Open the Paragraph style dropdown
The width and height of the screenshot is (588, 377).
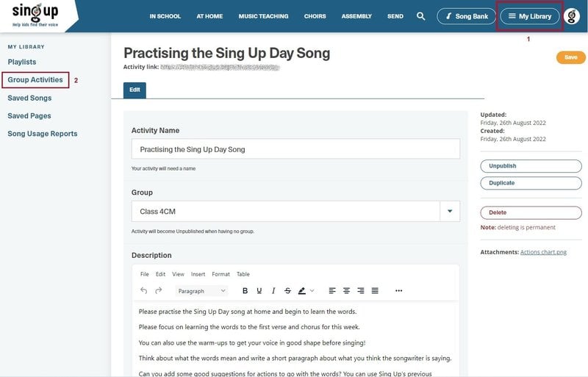202,291
